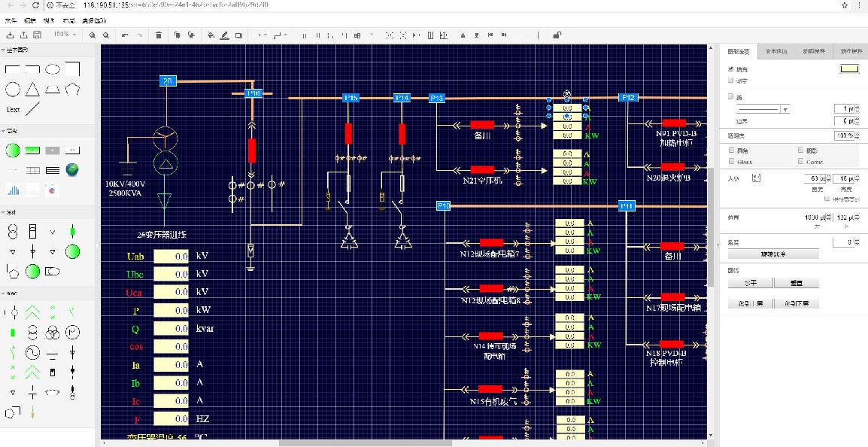The width and height of the screenshot is (868, 447).
Task: Click the delete trash can icon
Action: [158, 35]
